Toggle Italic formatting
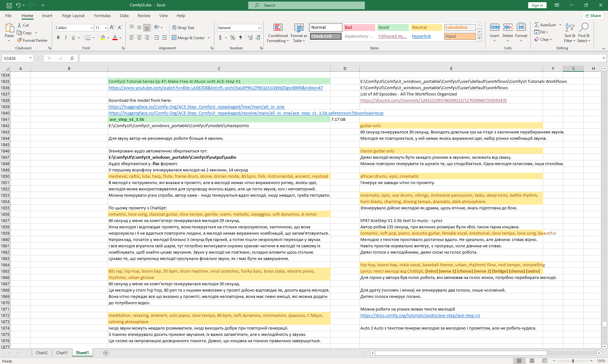The height and width of the screenshot is (364, 608). coord(66,38)
